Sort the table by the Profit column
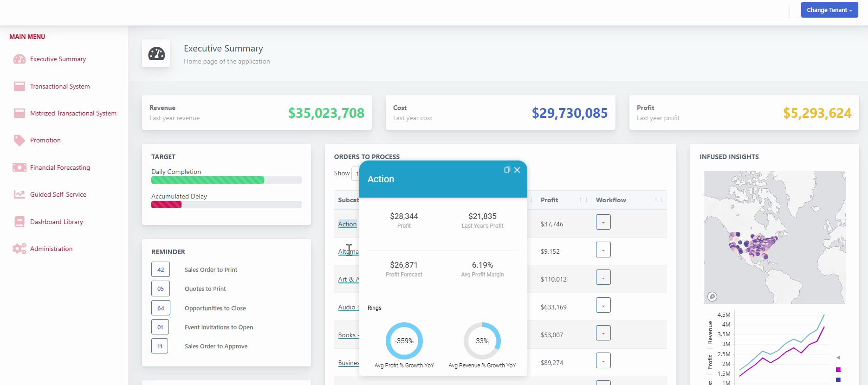The width and height of the screenshot is (868, 385). click(x=550, y=200)
